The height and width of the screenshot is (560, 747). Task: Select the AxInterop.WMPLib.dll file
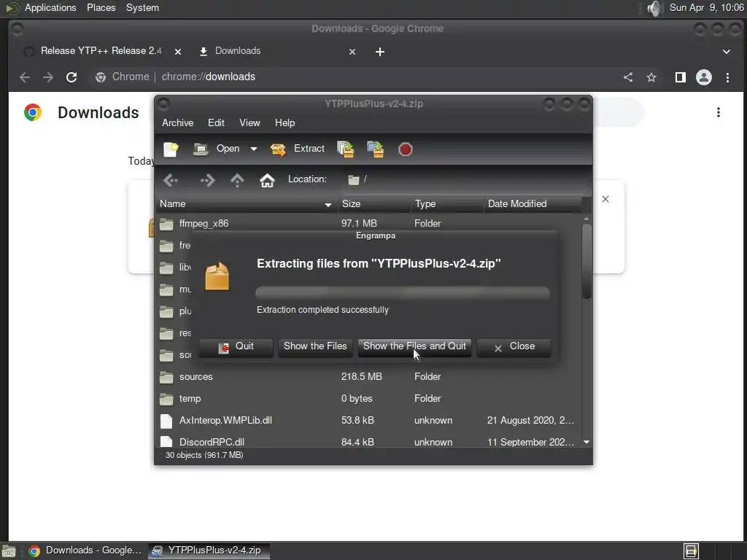[x=368, y=421]
